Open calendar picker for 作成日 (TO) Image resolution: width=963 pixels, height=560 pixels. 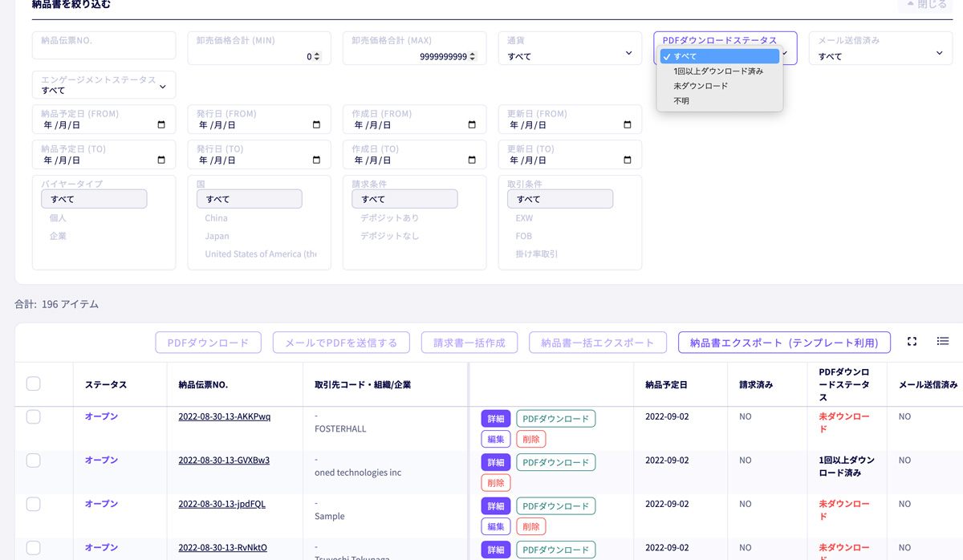coord(472,160)
